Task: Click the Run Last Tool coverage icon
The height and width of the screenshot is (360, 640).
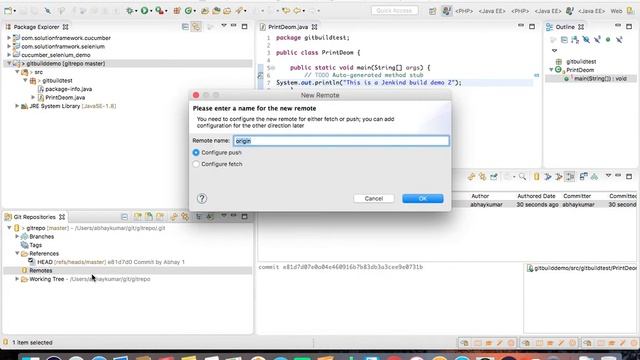Action: click(160, 11)
